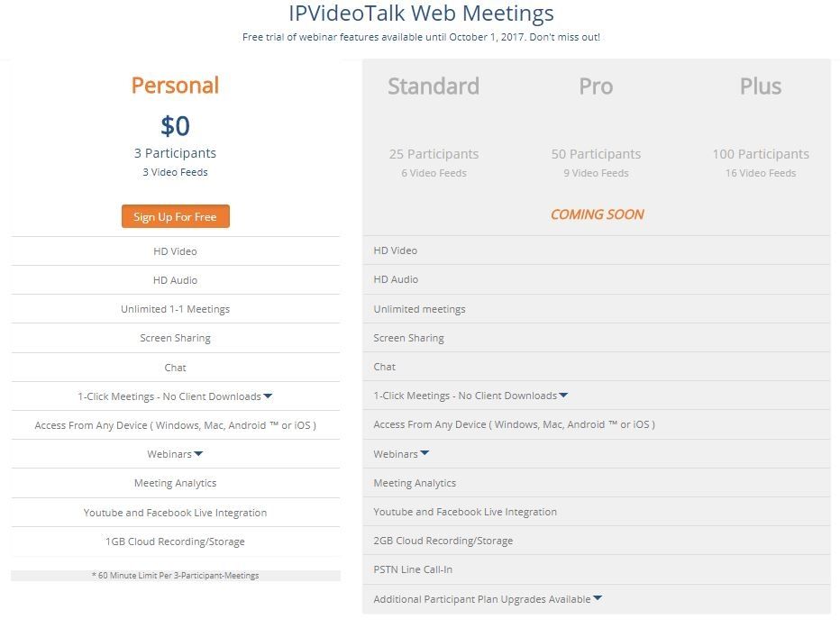Viewport: 840px width, 628px height.
Task: Expand Webinars arrow in Personal plan
Action: point(198,454)
